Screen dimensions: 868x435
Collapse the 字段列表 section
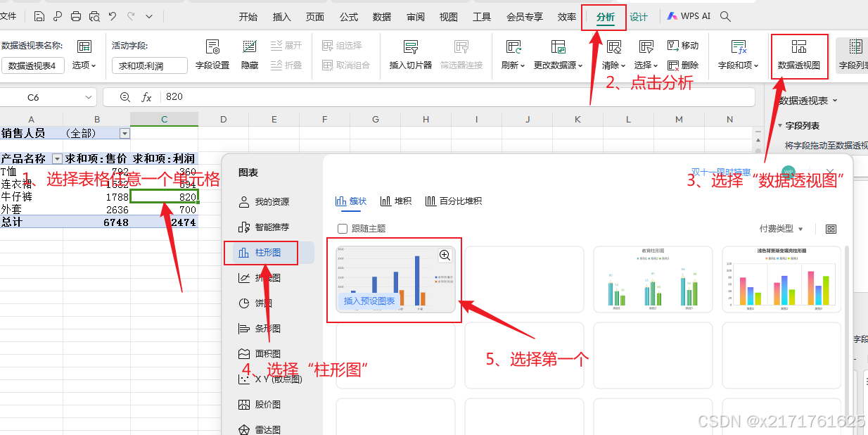pyautogui.click(x=779, y=126)
